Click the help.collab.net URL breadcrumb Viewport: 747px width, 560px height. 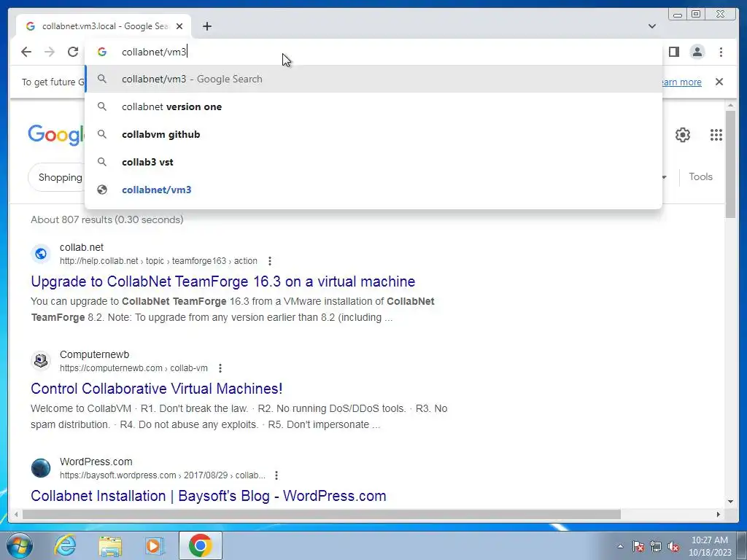[x=158, y=261]
